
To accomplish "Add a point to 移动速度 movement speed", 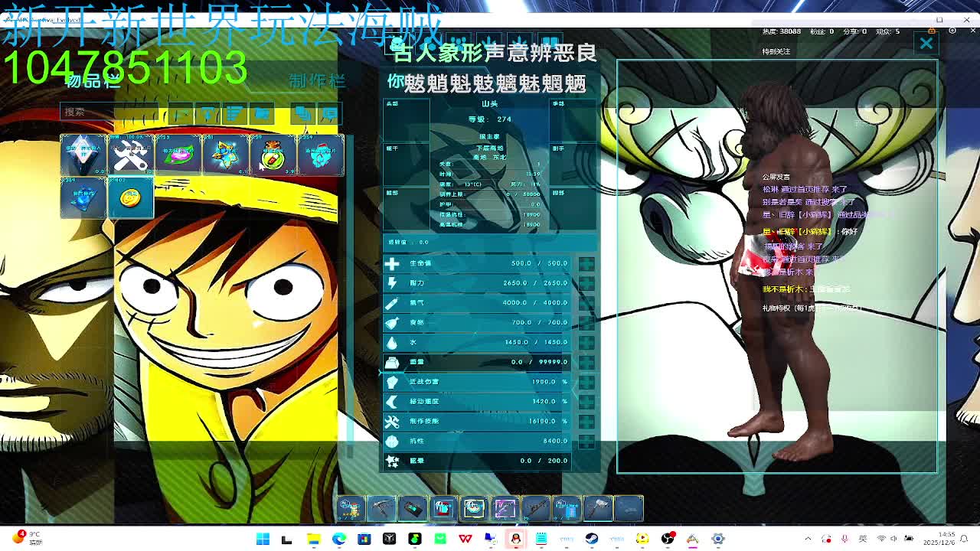I will [x=586, y=402].
